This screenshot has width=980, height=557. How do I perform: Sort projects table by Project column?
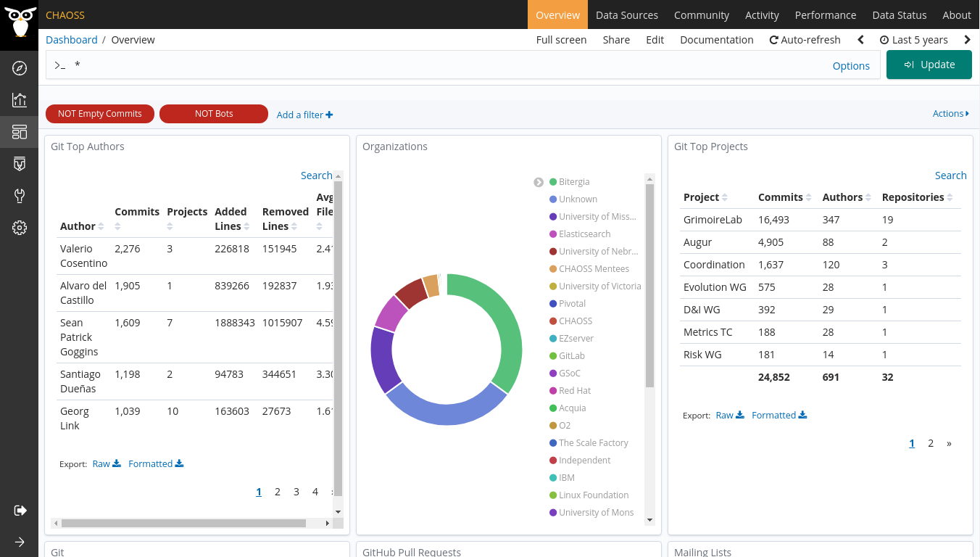click(724, 197)
